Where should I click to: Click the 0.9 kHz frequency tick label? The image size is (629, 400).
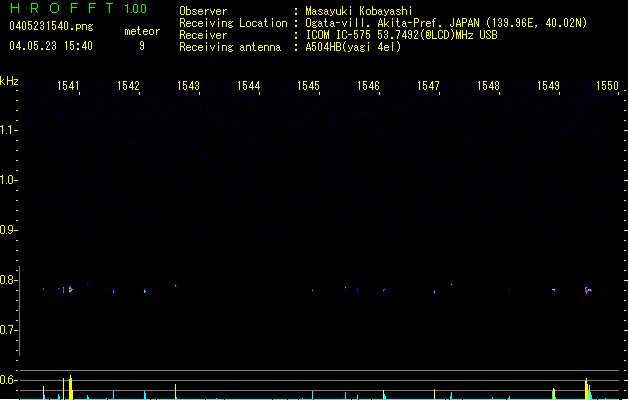tap(8, 230)
